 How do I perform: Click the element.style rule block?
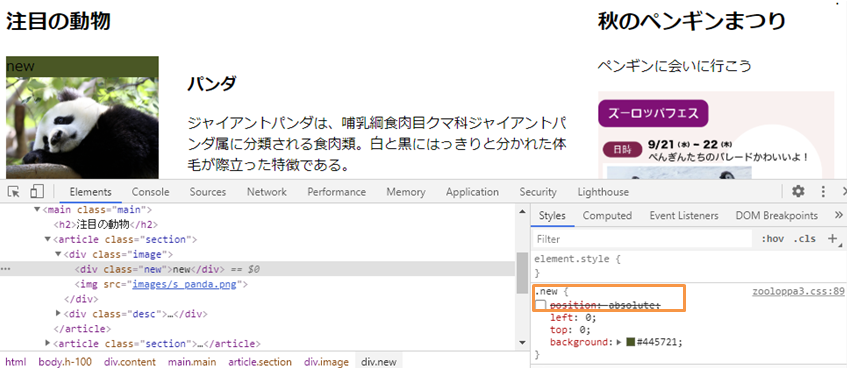(689, 266)
